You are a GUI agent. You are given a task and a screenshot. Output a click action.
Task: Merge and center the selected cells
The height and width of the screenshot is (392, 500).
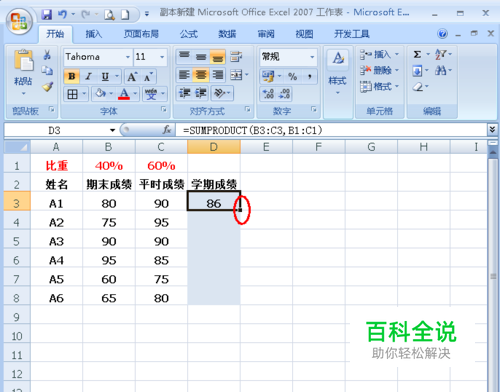click(236, 75)
